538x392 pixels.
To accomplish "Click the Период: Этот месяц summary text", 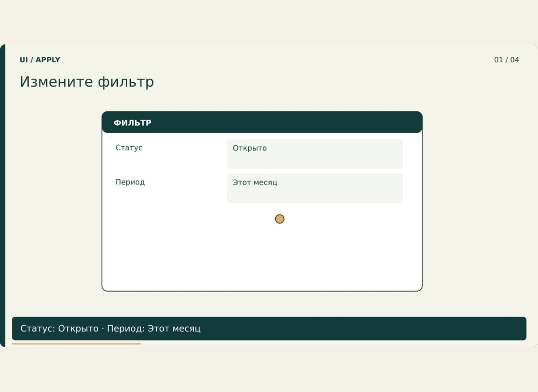I will [x=154, y=329].
